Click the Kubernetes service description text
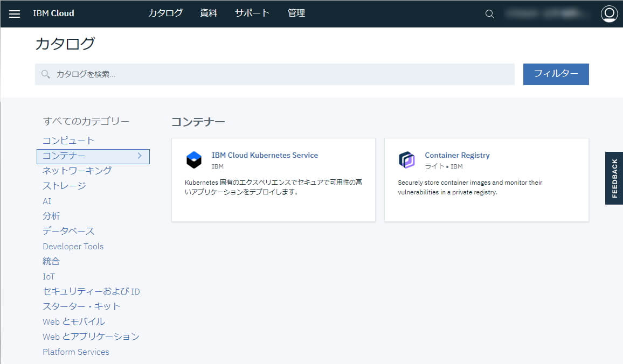Screen dimensions: 623x364 click(x=273, y=187)
